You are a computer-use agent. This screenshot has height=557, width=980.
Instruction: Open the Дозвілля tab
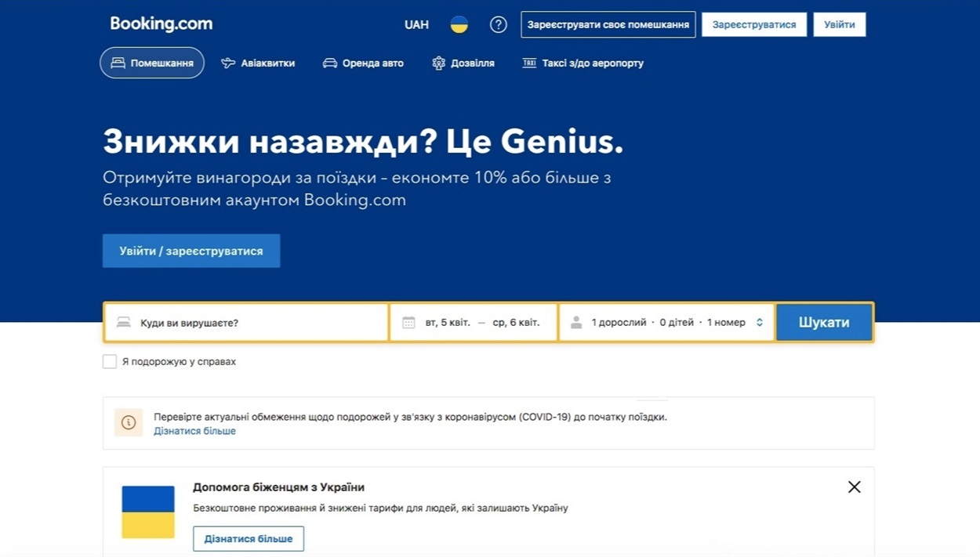[463, 63]
